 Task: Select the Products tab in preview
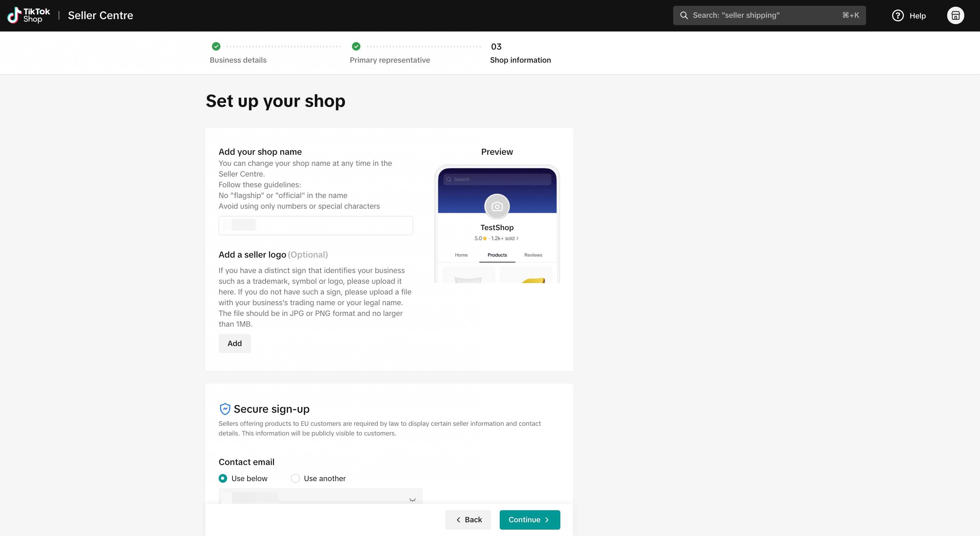(497, 255)
